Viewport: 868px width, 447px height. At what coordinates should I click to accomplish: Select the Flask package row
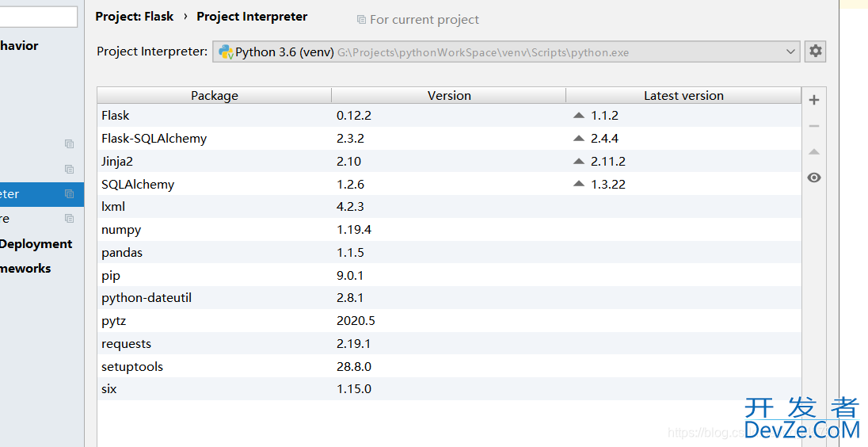pos(449,115)
